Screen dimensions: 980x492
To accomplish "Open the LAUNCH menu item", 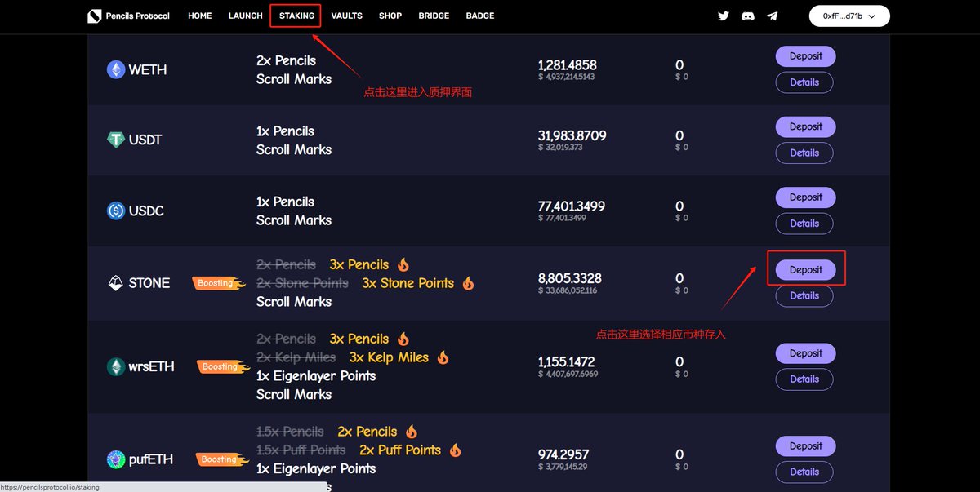I will pyautogui.click(x=246, y=16).
